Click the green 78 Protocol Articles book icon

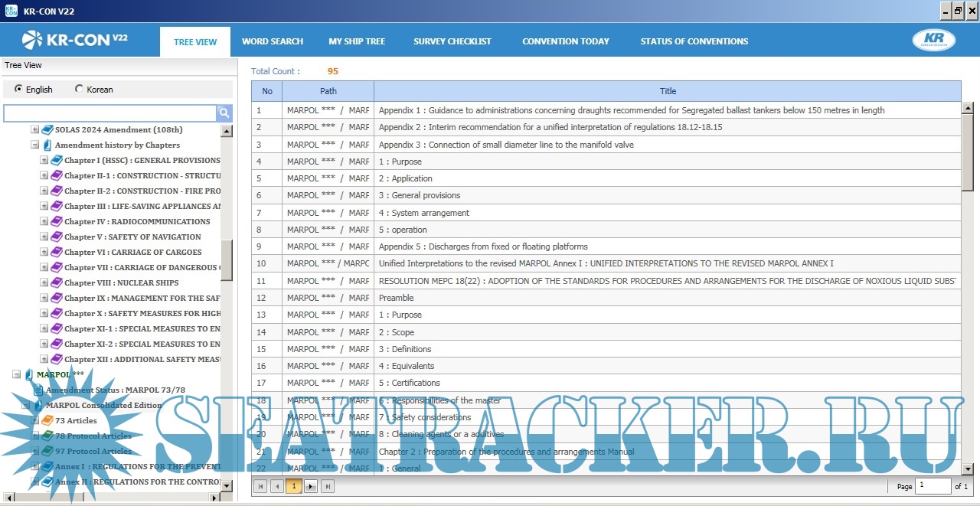tap(47, 436)
